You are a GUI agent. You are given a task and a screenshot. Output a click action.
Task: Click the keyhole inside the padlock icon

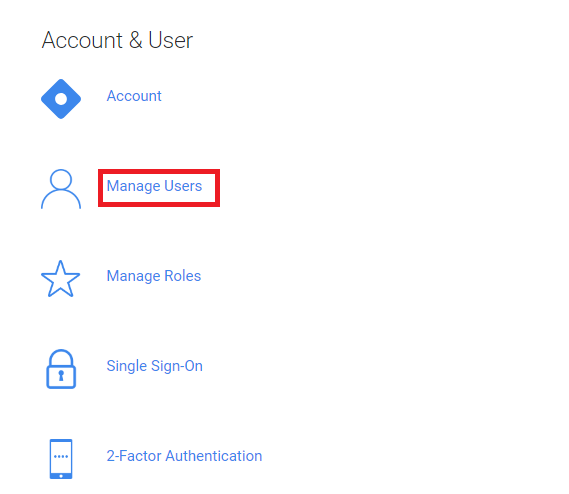61,375
